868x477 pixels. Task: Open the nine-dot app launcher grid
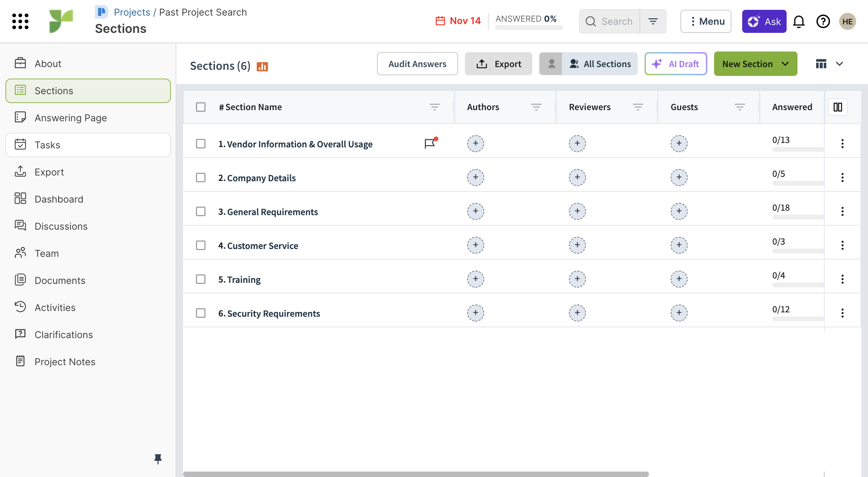click(20, 21)
